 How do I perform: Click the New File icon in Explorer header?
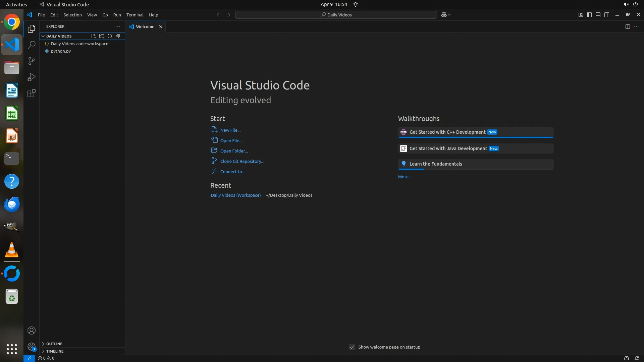coord(94,36)
